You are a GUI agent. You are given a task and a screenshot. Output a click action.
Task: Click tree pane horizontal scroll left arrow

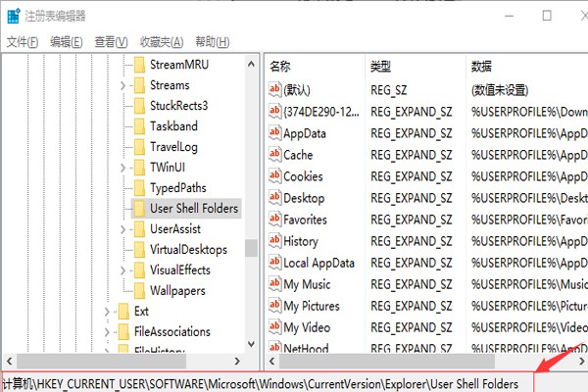click(x=10, y=362)
